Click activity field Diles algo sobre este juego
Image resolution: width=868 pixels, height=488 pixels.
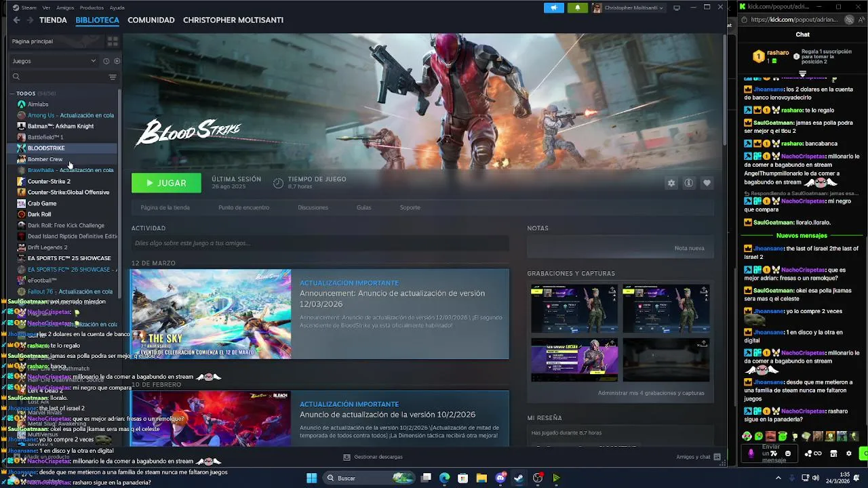[320, 243]
